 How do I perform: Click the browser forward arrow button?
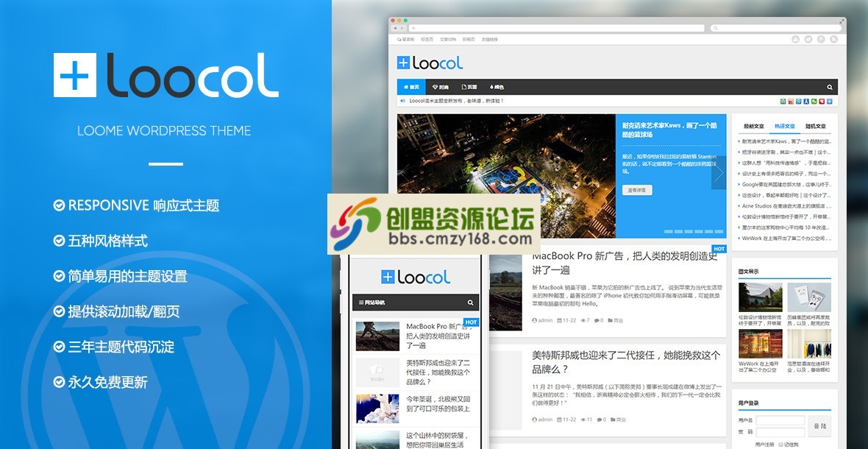click(x=402, y=28)
